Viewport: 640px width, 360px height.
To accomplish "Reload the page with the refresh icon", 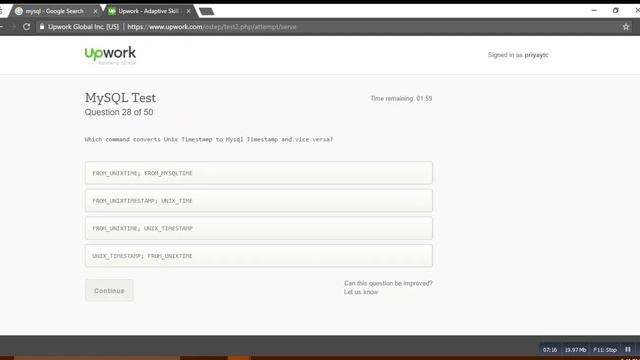I will pos(27,27).
